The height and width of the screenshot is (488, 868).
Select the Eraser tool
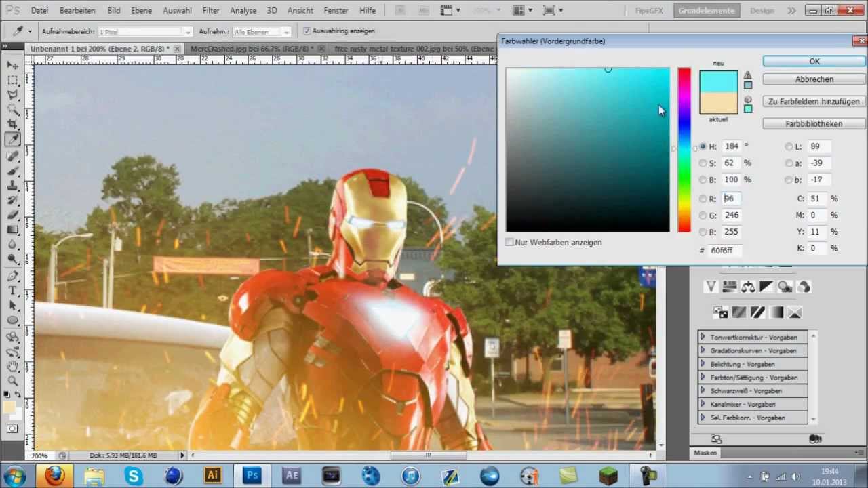(x=12, y=215)
